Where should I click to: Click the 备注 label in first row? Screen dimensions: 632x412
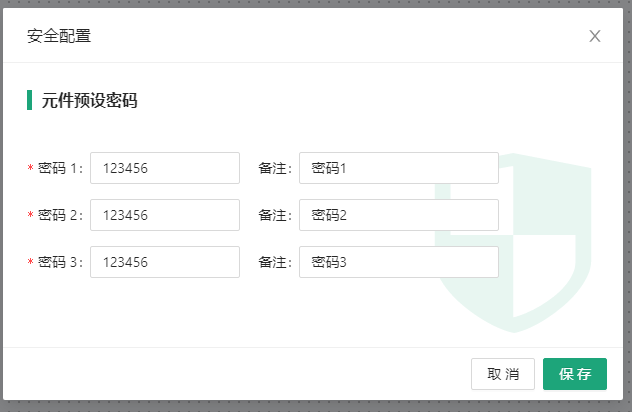coord(274,168)
